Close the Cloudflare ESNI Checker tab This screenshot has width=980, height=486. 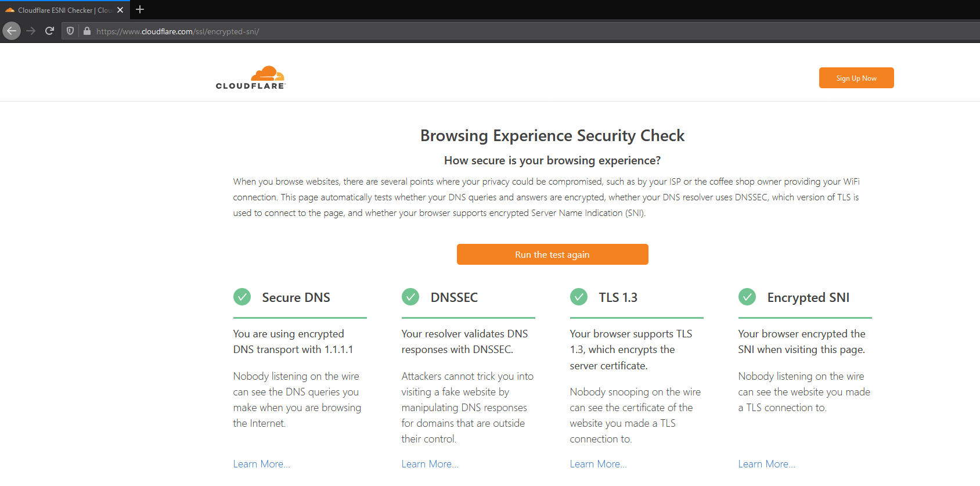click(120, 10)
